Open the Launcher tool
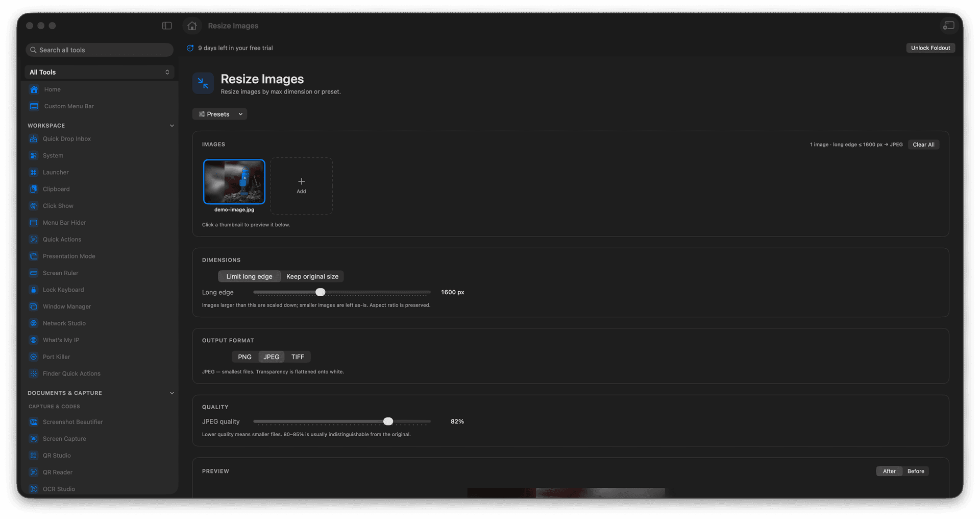The image size is (980, 519). 100,173
